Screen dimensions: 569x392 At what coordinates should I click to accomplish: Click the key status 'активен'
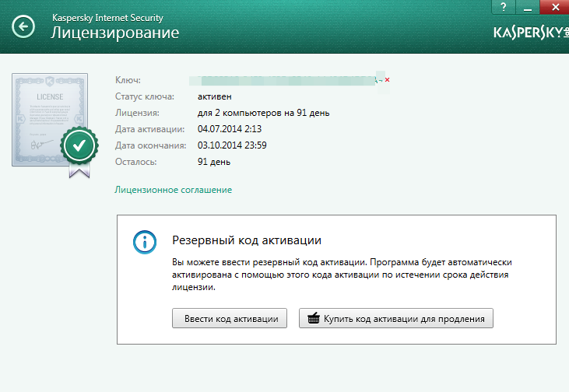click(x=215, y=96)
